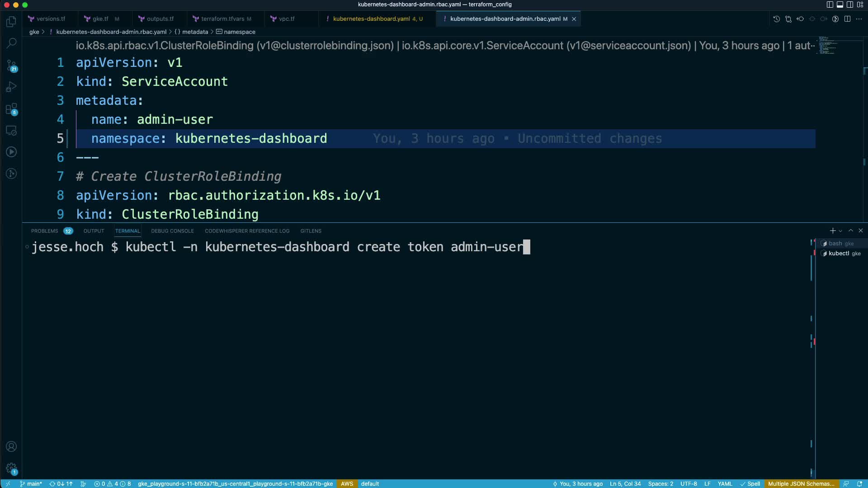Image resolution: width=868 pixels, height=488 pixels.
Task: Maximize panel size with the chevron
Action: pos(851,230)
